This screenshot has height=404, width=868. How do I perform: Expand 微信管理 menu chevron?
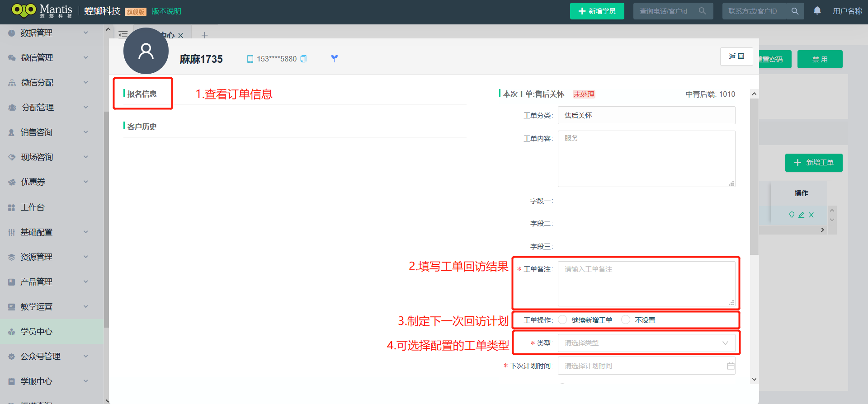click(86, 58)
